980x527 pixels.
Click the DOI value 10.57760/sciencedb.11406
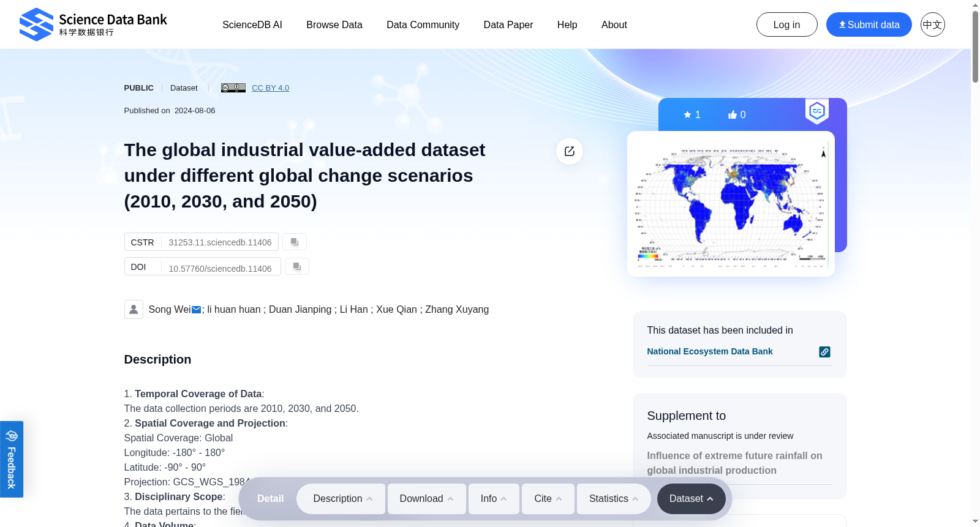pos(220,268)
